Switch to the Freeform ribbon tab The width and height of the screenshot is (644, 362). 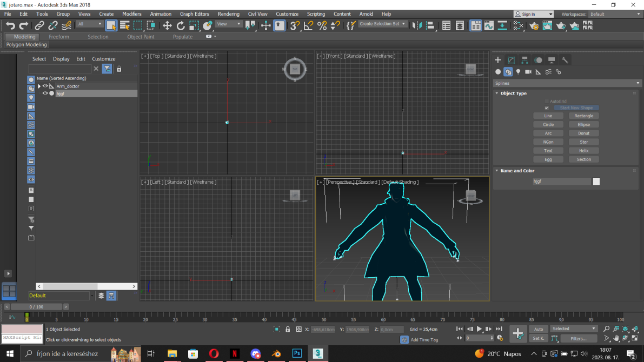[x=59, y=37]
